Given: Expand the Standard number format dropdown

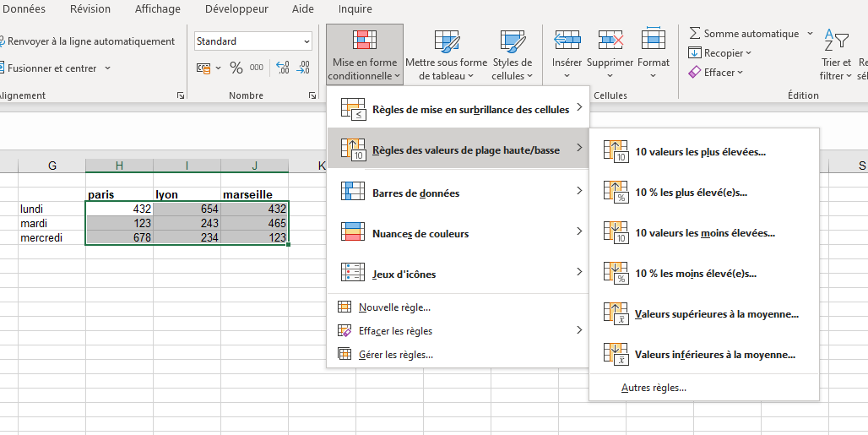Looking at the screenshot, I should point(306,41).
